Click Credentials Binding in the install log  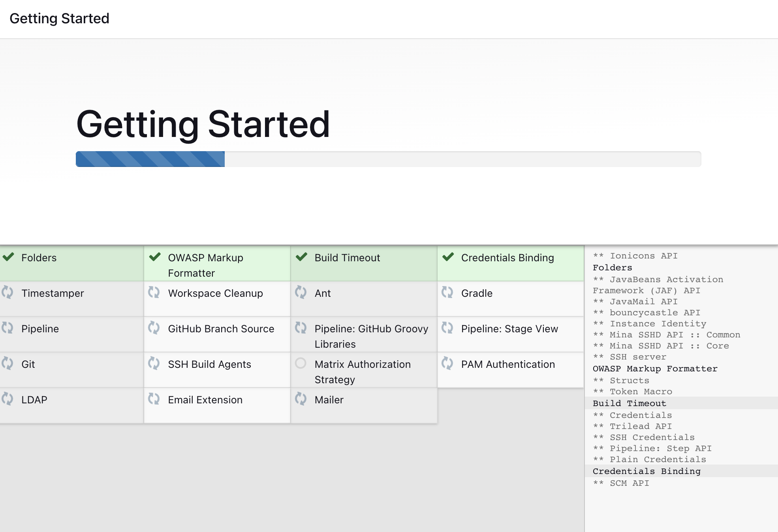(646, 471)
